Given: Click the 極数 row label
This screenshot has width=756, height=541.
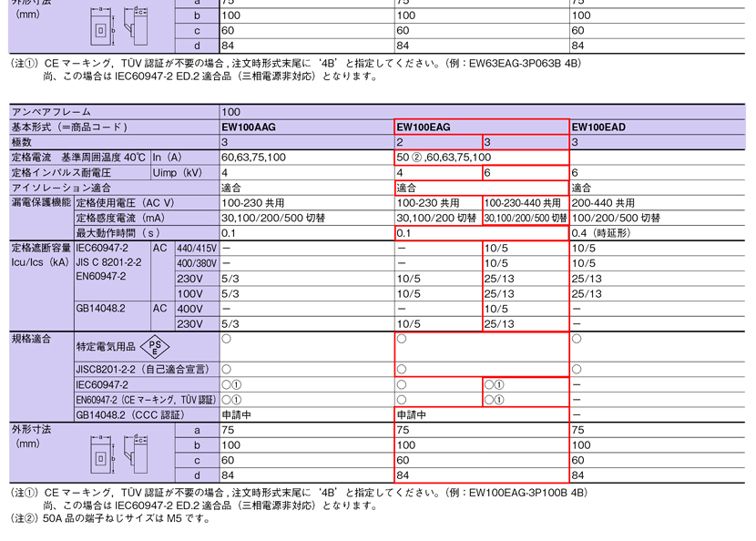Looking at the screenshot, I should [22, 142].
